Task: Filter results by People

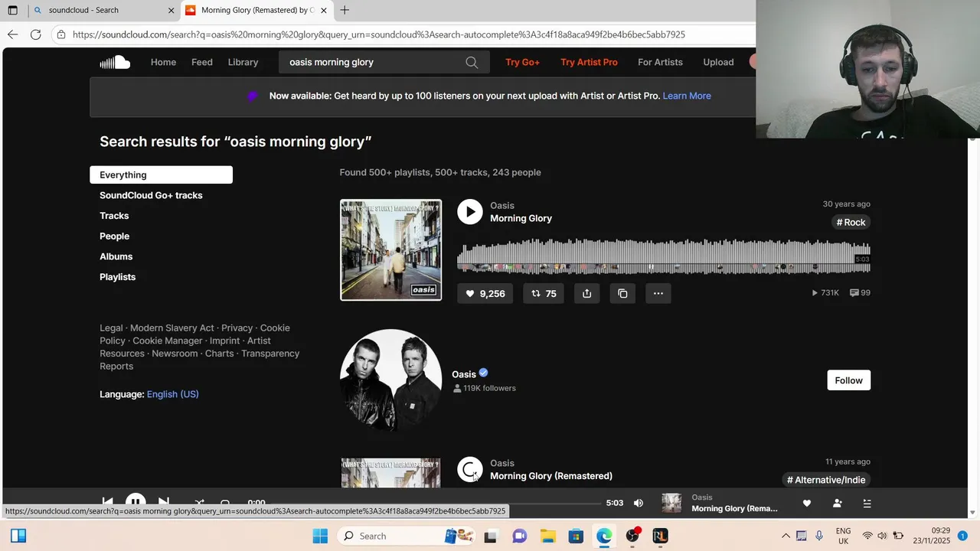Action: [x=114, y=236]
